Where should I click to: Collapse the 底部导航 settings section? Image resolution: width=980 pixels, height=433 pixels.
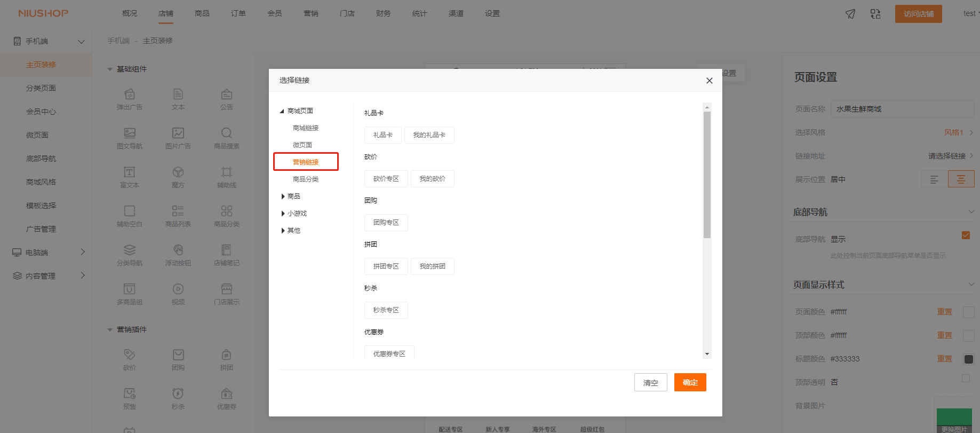[971, 212]
